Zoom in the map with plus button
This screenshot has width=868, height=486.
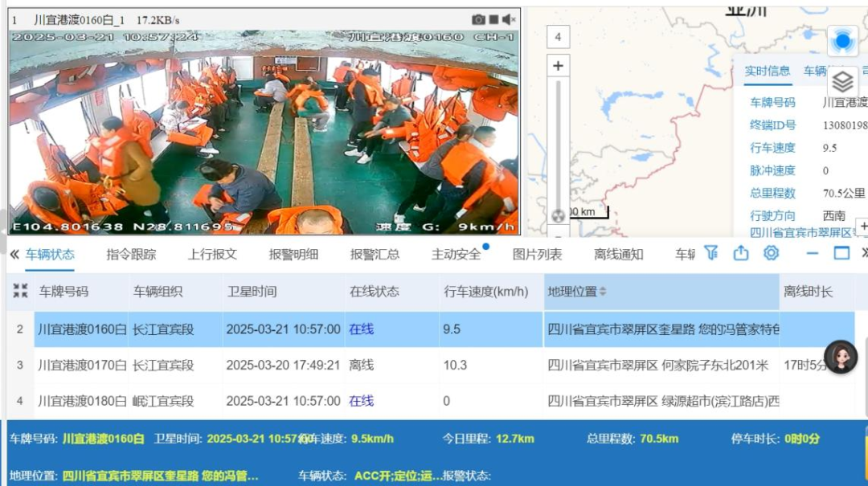(558, 66)
